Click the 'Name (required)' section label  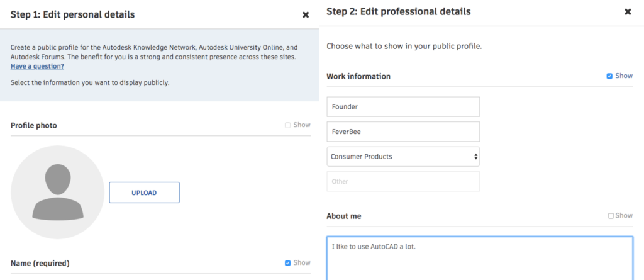[x=40, y=264]
